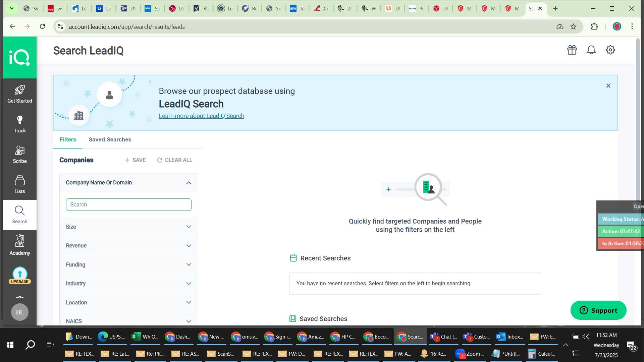The image size is (644, 362).
Task: Open a new browser tab
Action: point(555,8)
